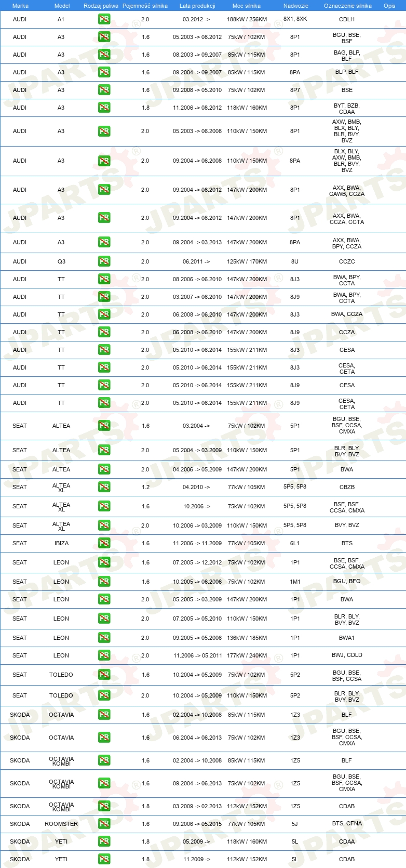
Task: Select the engine codes BTS, CFNA
Action: 347,824
